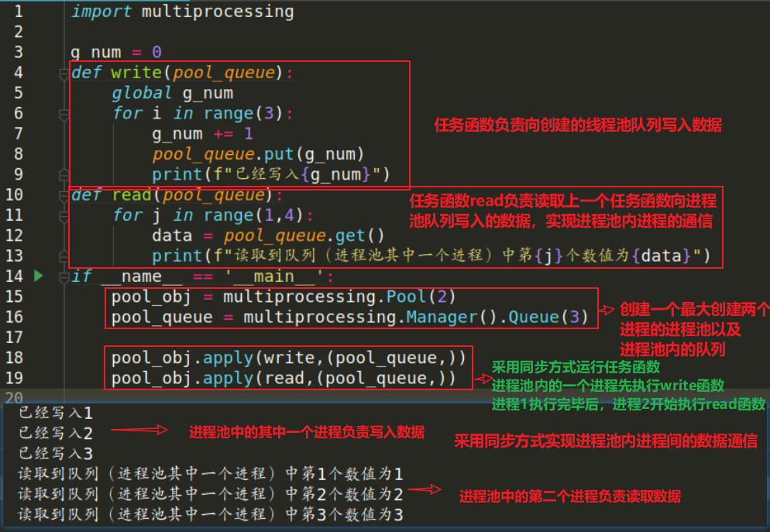Click the green run arrow at line 14
The height and width of the screenshot is (532, 770).
coord(38,276)
